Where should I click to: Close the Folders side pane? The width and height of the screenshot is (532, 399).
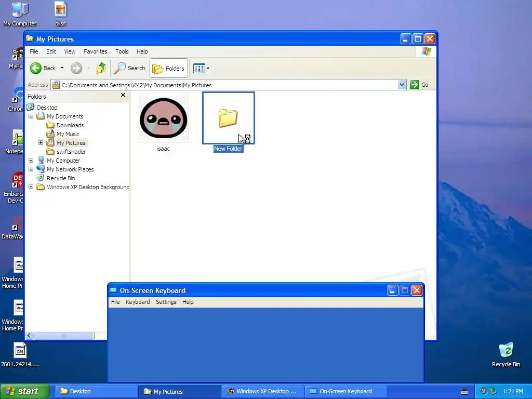(123, 95)
